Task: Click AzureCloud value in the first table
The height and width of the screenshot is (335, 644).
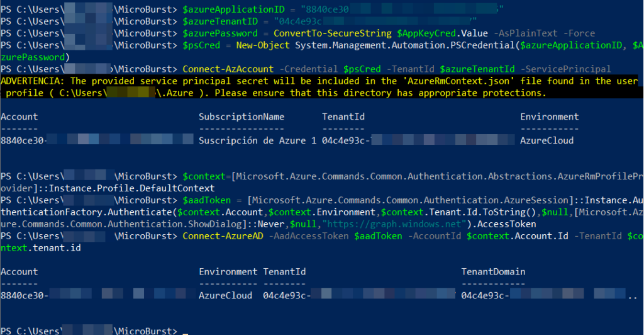Action: click(547, 140)
